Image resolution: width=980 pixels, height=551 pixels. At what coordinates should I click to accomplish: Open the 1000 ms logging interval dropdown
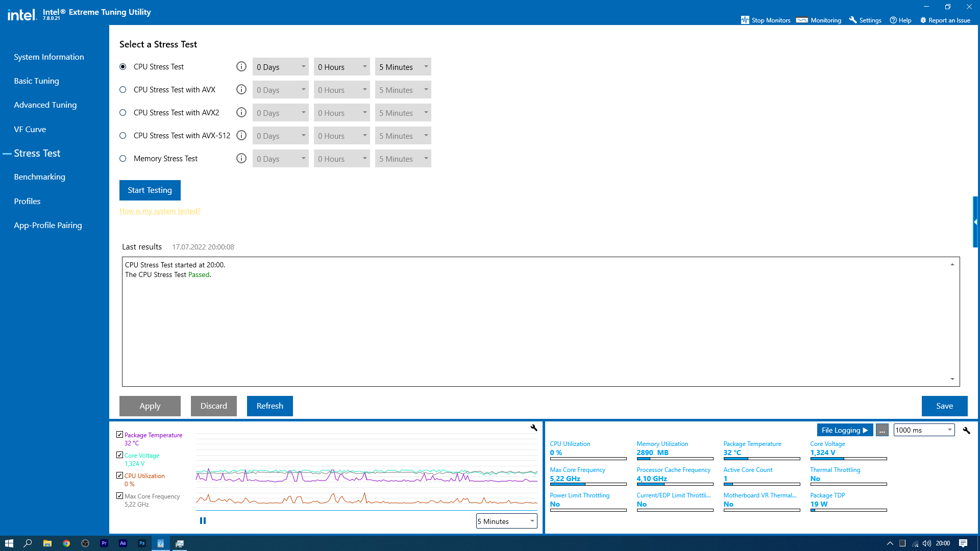point(924,430)
